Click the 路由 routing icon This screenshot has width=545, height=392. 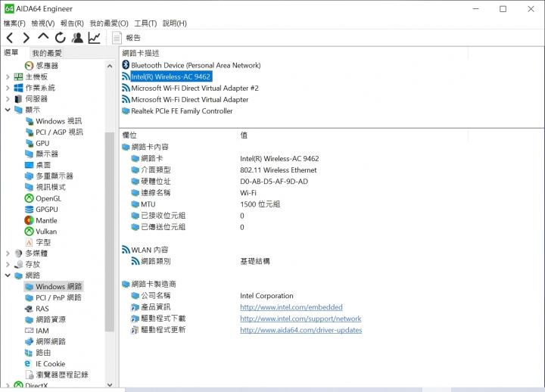[x=30, y=353]
